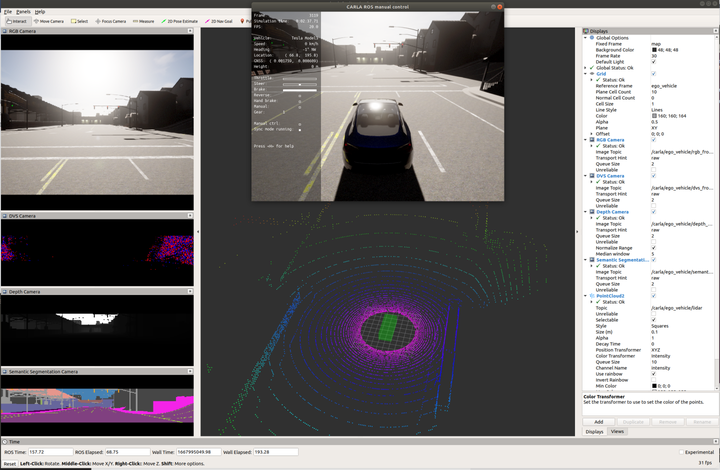
Task: Switch to the Focus Camera tool
Action: click(113, 20)
